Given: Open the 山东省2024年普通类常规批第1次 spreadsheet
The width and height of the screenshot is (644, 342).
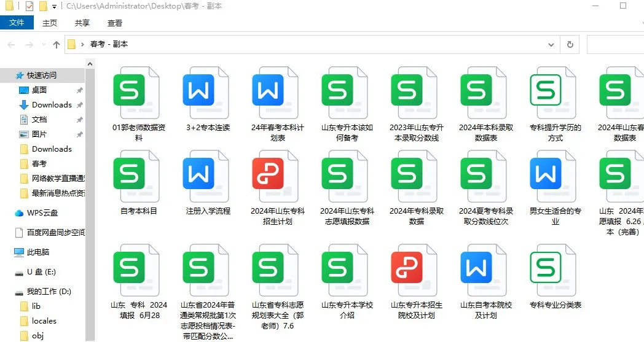Looking at the screenshot, I should pos(206,270).
